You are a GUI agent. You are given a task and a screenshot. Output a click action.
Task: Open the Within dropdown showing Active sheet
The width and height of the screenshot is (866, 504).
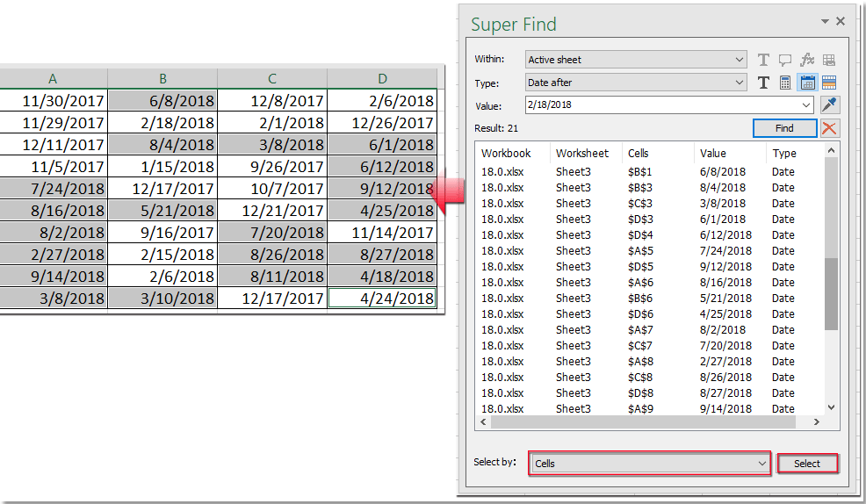point(636,60)
